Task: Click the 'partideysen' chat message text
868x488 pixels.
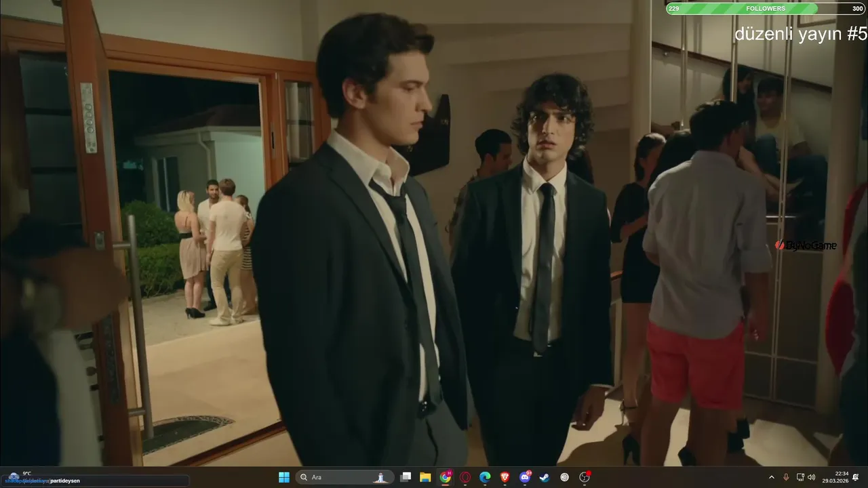Action: tap(65, 481)
